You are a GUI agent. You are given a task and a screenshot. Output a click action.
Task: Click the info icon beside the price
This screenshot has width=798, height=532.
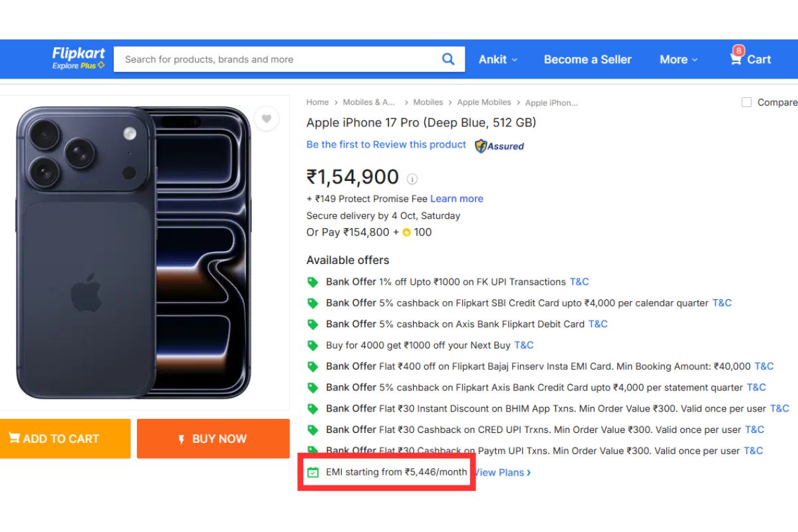click(412, 180)
